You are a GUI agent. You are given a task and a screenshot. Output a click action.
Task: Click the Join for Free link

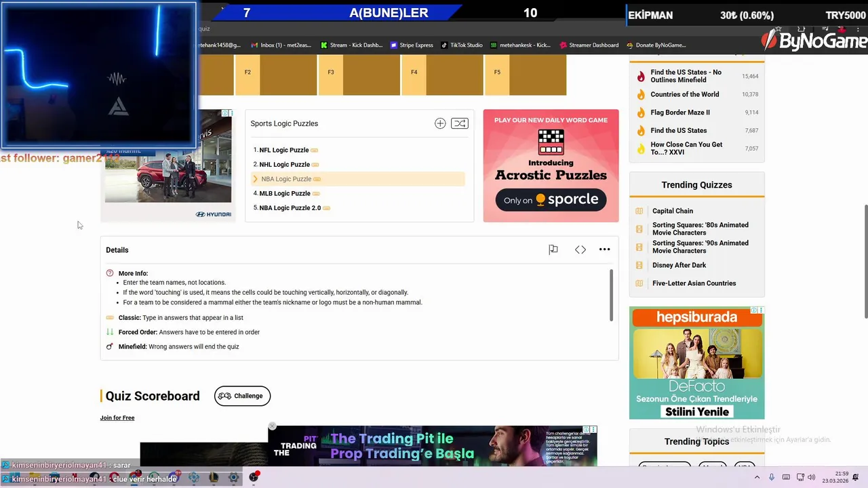click(x=117, y=418)
